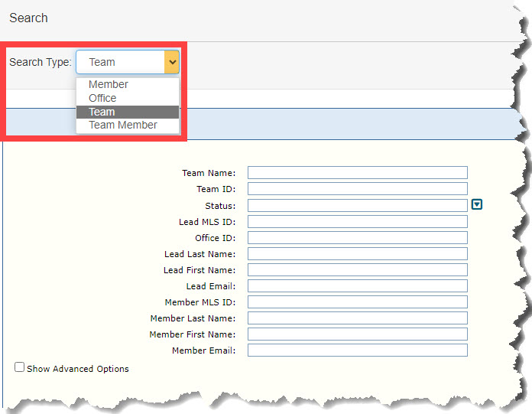
Task: Click the Member Last Name field
Action: click(358, 318)
